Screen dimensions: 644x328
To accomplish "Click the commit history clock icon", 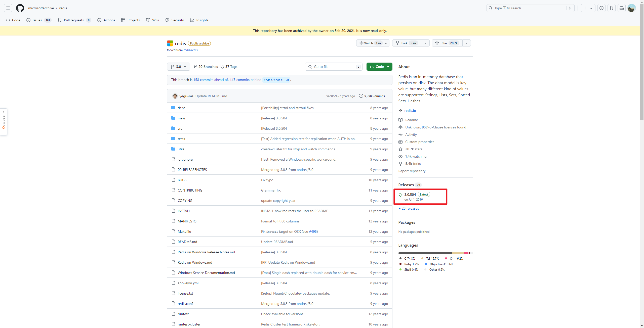I will point(361,96).
